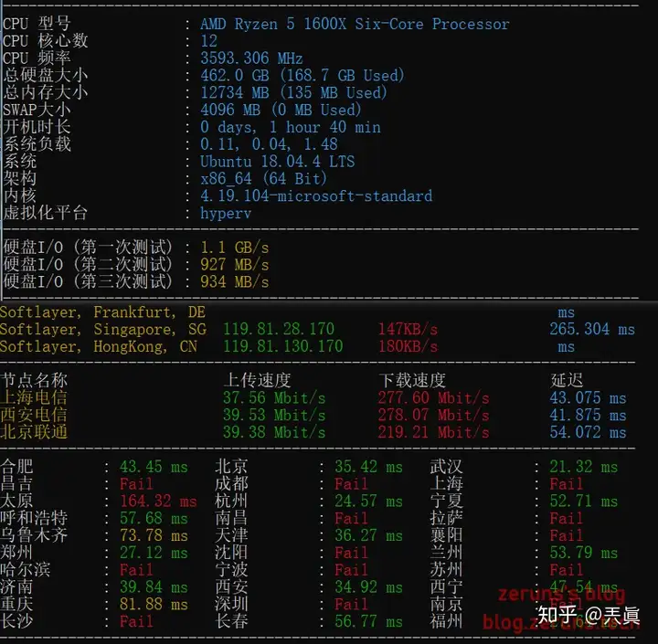Image resolution: width=658 pixels, height=644 pixels.
Task: Click the 重庆 ping result 81.88 ms
Action: (154, 604)
